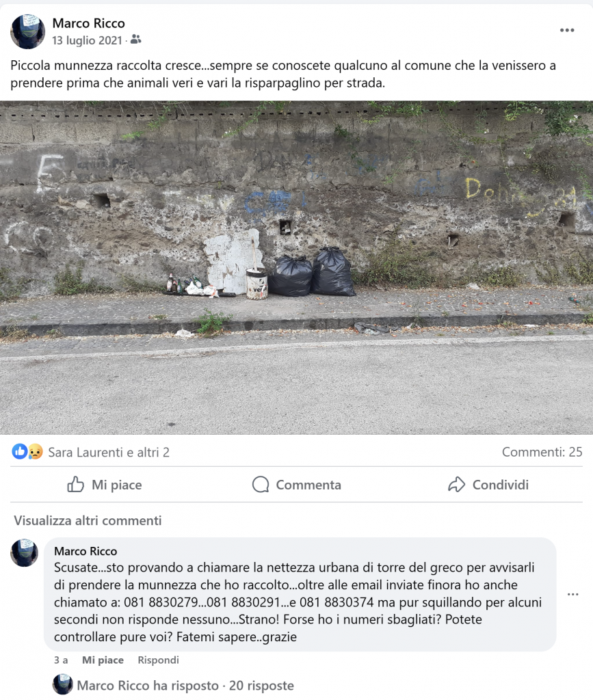Screen dimensions: 593x700
Task: Open the garbage bags photo
Action: (297, 267)
